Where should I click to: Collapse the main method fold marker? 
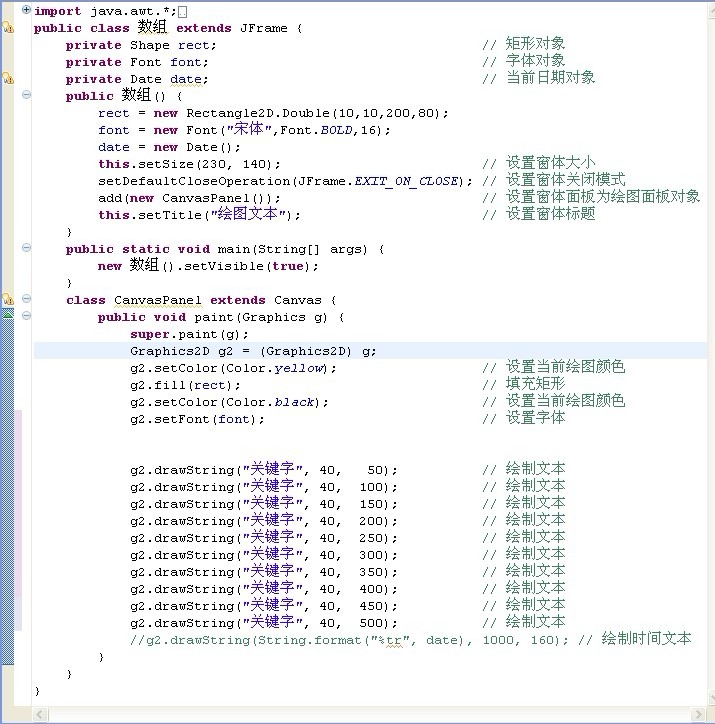tap(26, 249)
